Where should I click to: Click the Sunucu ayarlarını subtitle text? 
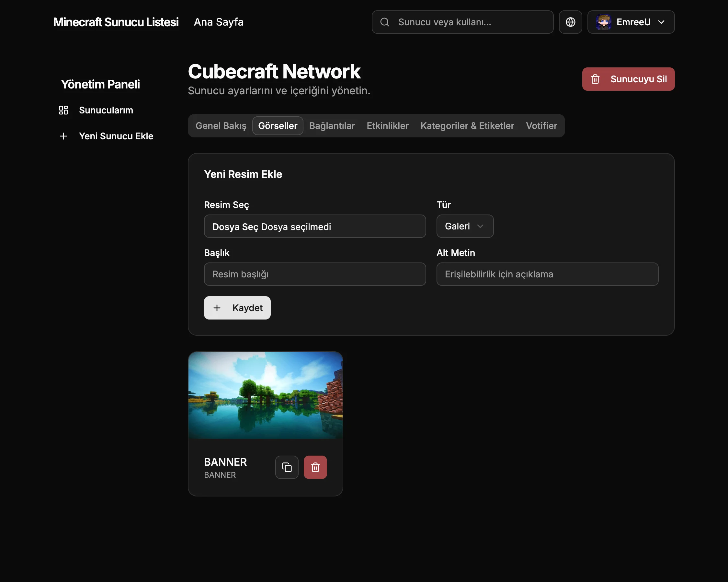point(279,91)
